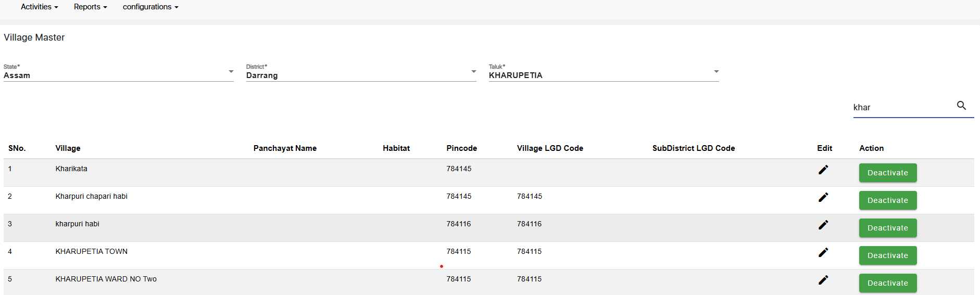Screen dimensions: 980x295
Task: Deactivate the Kharikata village
Action: pyautogui.click(x=888, y=173)
